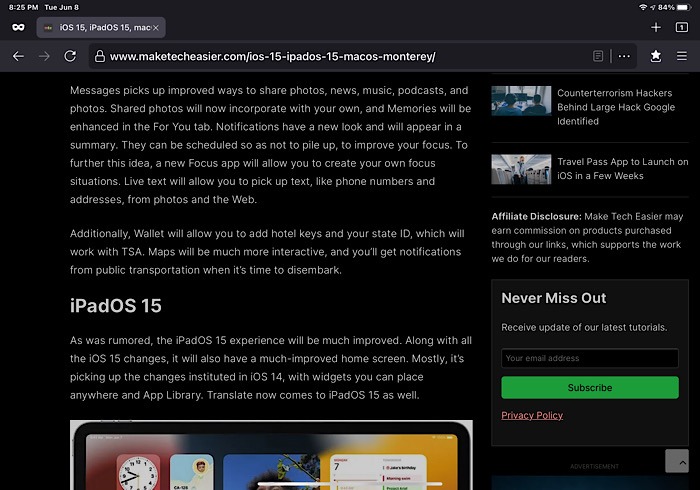
Task: Tap the Never Miss Out heading
Action: (x=554, y=298)
